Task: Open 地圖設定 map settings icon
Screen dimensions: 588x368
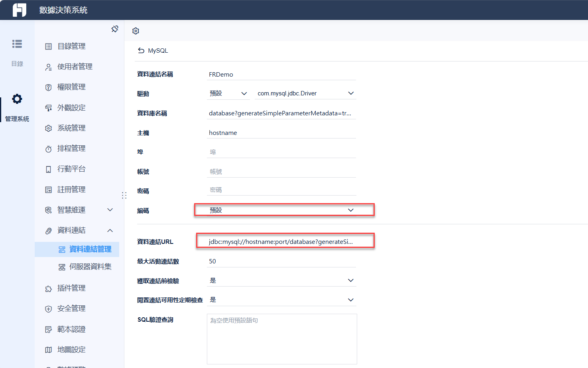Action: [48, 349]
